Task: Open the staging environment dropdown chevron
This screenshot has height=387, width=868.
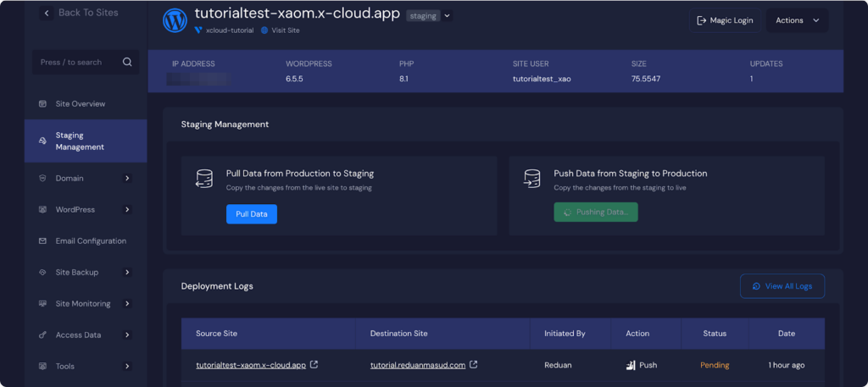Action: [447, 16]
